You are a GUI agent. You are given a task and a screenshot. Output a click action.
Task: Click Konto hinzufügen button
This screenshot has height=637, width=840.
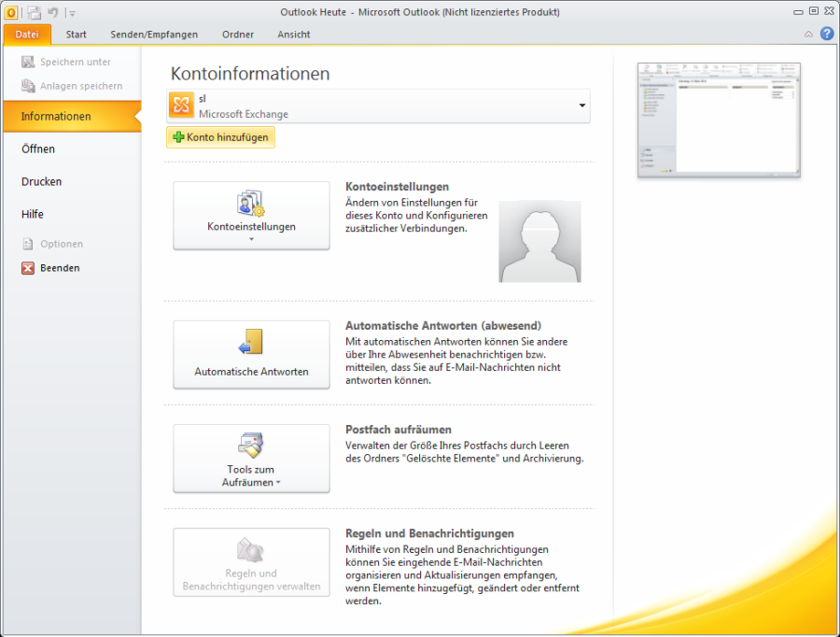(x=220, y=137)
